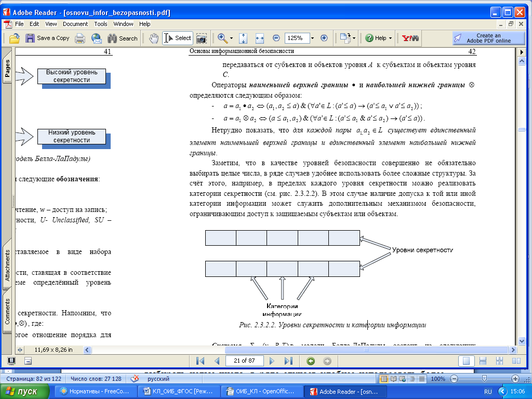This screenshot has width=532, height=399.
Task: Click the Word zoom out minus button
Action: 454,379
